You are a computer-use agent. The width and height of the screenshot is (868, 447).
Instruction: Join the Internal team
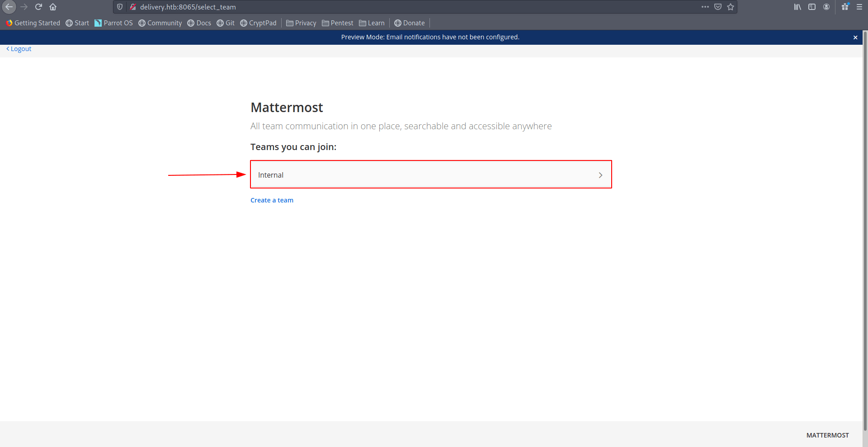[x=431, y=174]
